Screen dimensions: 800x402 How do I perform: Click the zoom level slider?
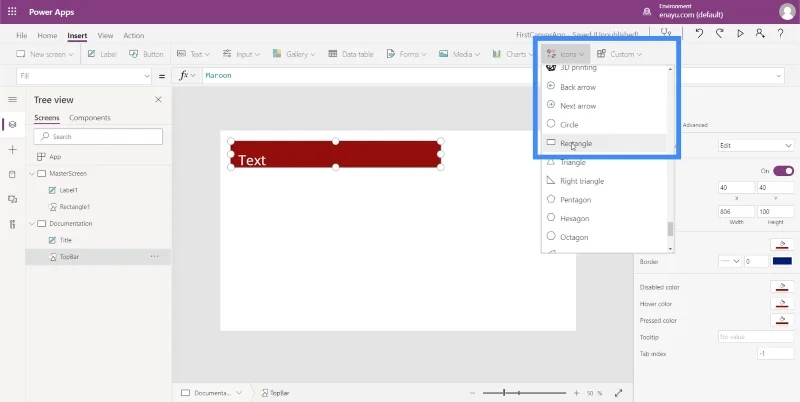click(524, 393)
